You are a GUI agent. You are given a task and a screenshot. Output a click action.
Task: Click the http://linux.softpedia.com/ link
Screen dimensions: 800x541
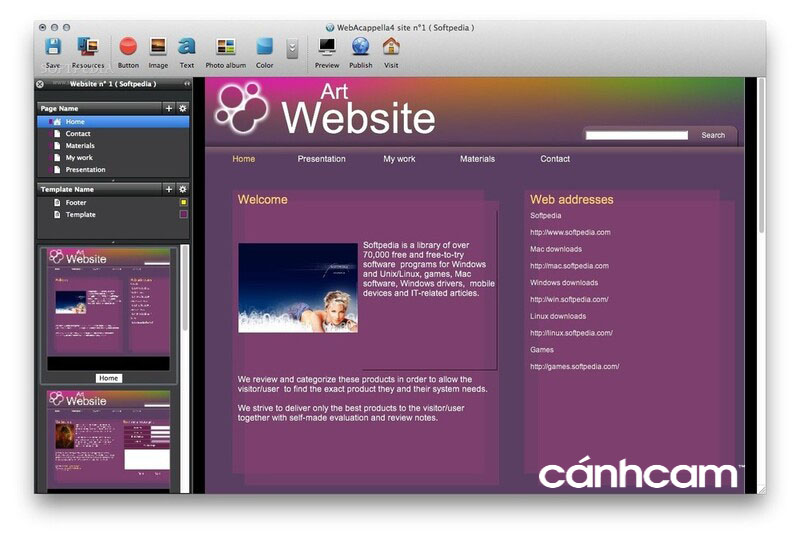pos(571,333)
